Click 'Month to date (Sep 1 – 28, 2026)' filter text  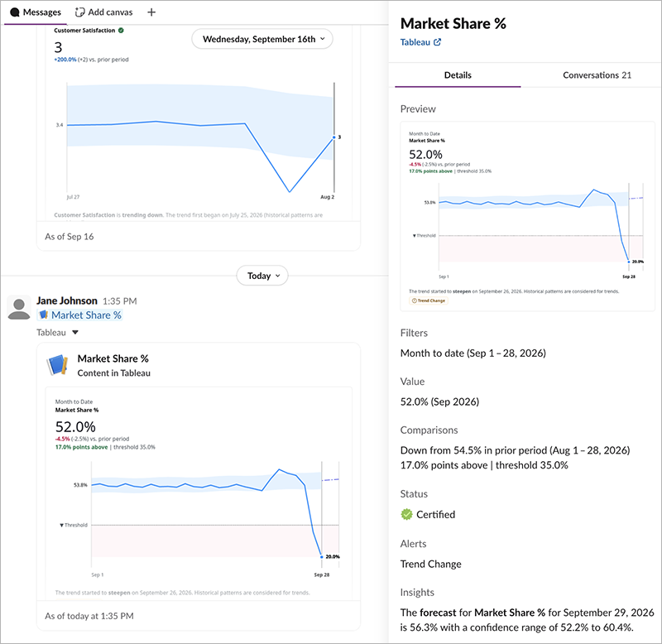(473, 353)
